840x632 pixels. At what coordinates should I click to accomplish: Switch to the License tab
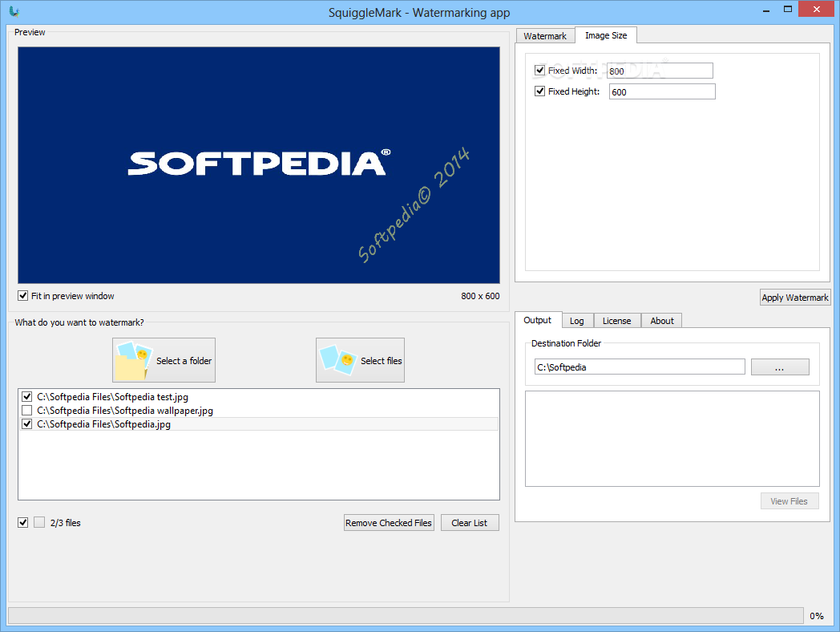click(616, 321)
